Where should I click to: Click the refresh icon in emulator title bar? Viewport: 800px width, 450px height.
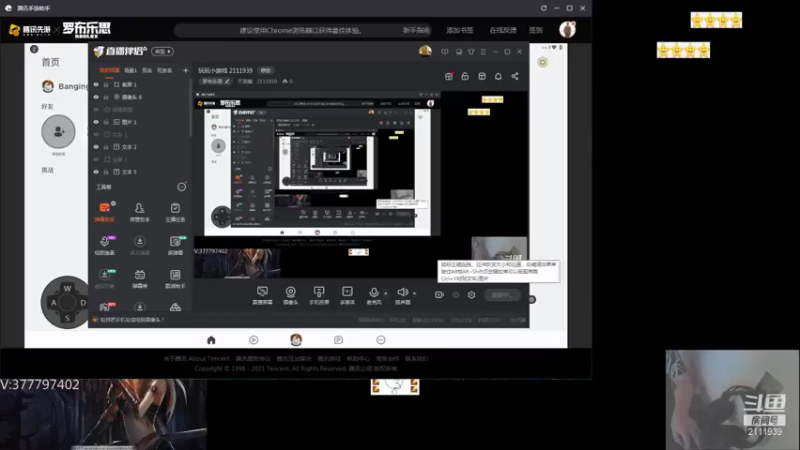[x=544, y=8]
